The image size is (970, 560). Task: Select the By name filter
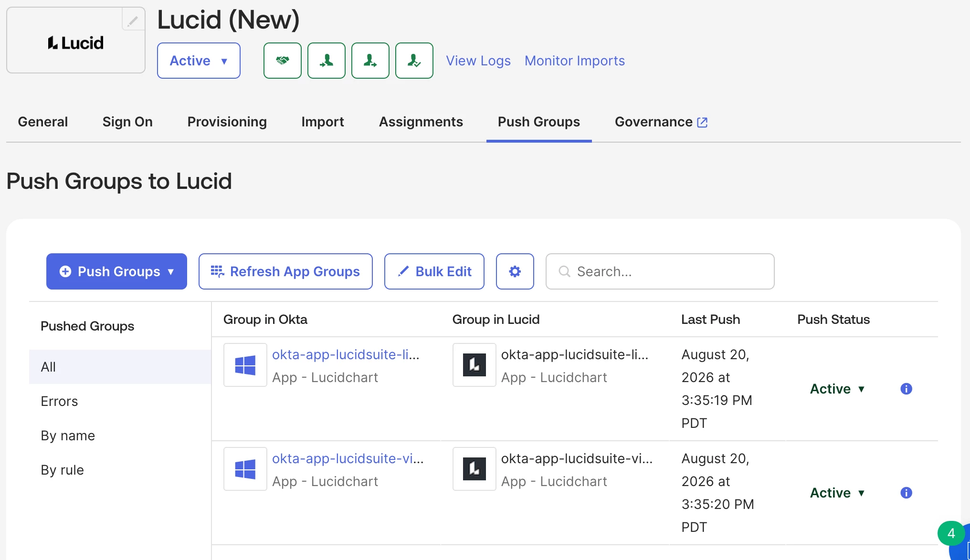pos(120,436)
